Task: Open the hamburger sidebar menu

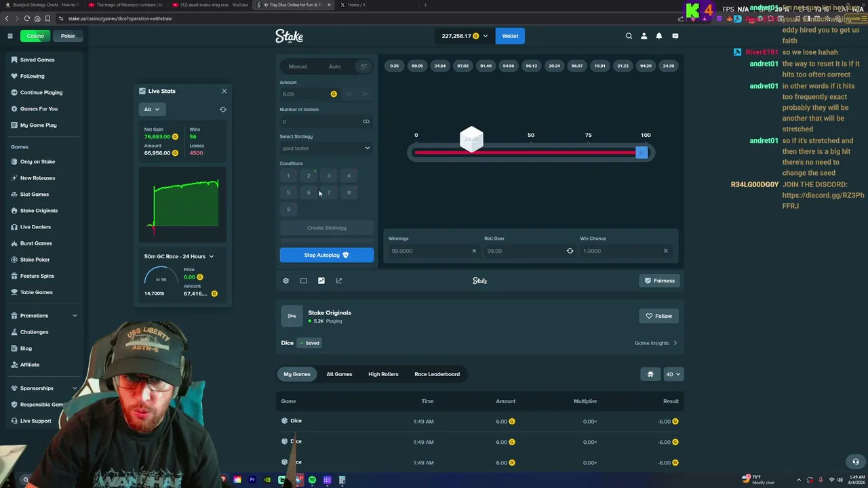Action: coord(10,36)
